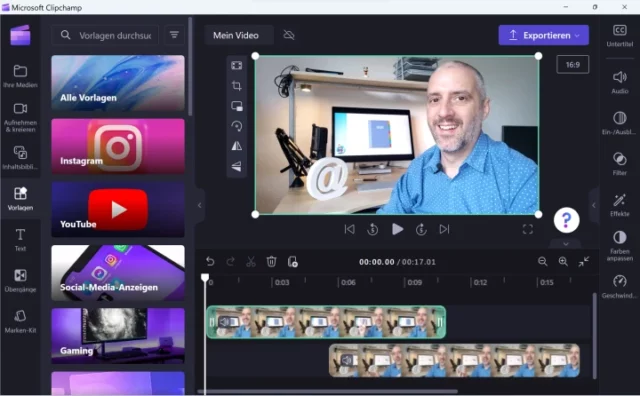Click the timeline horizontal scrollbar

327,392
